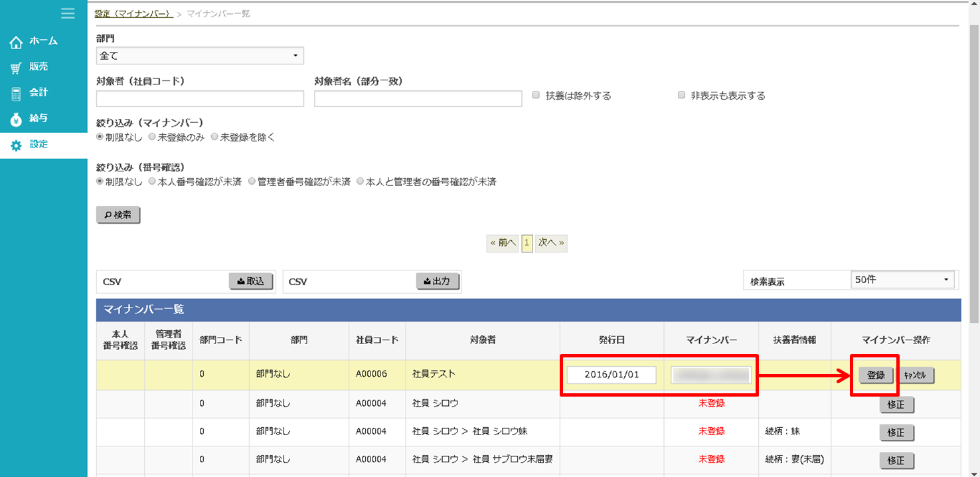Click the 発行日 date field 2016/01/01
This screenshot has width=980, height=477.
612,375
